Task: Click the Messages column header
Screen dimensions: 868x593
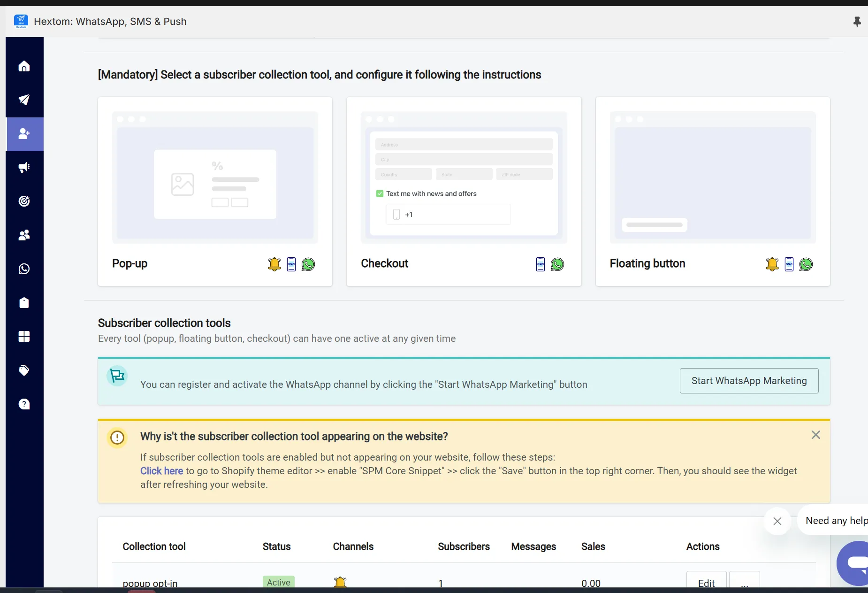Action: 533,547
